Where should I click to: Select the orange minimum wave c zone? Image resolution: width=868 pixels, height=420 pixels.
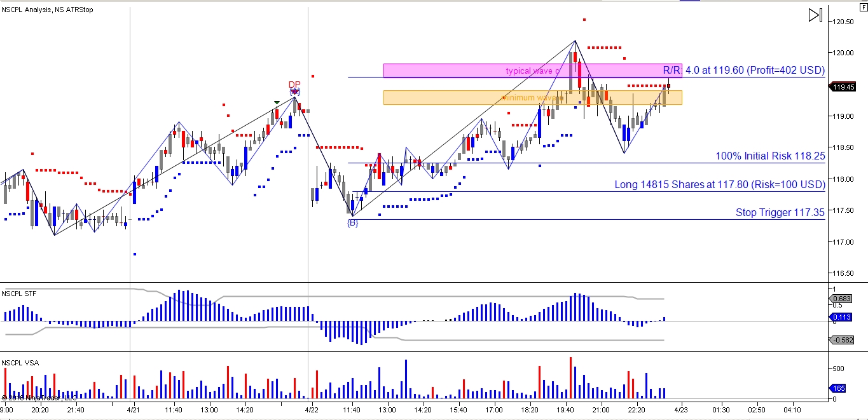coord(532,97)
